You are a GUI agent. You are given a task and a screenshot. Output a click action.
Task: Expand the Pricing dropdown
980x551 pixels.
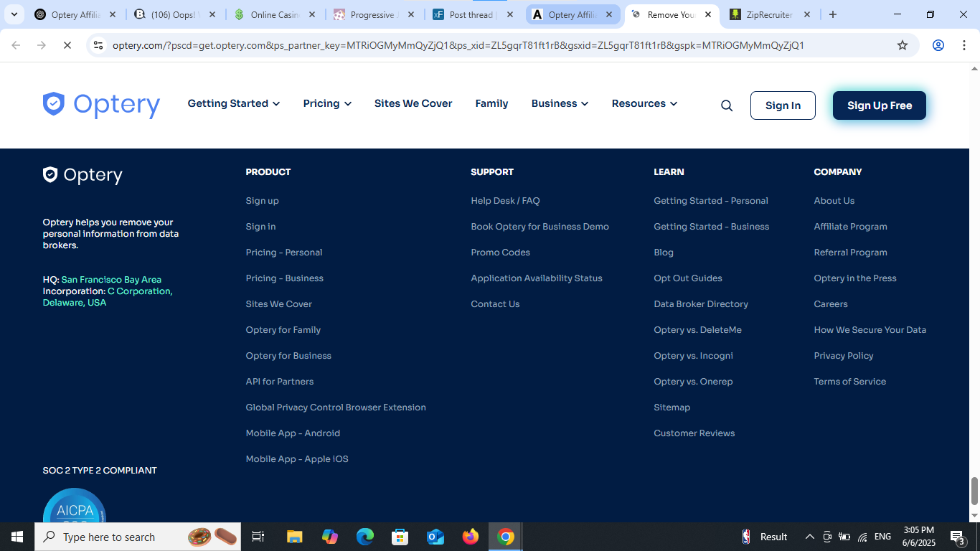327,103
